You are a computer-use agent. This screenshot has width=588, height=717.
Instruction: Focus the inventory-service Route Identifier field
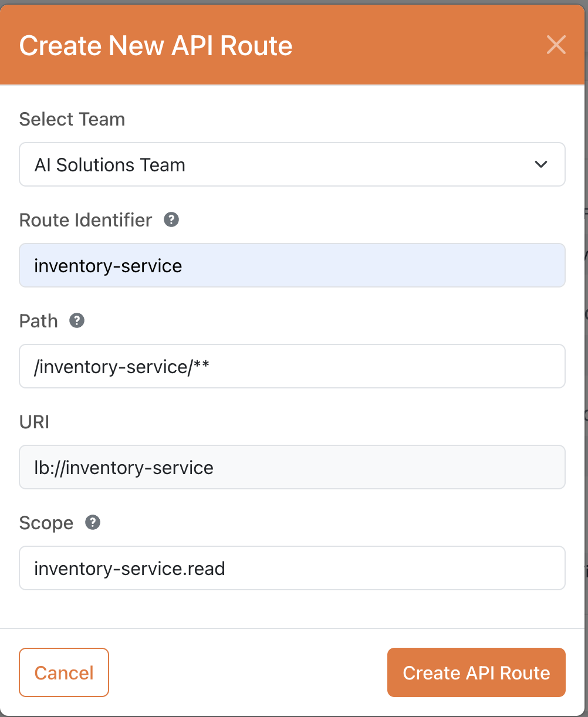[292, 265]
